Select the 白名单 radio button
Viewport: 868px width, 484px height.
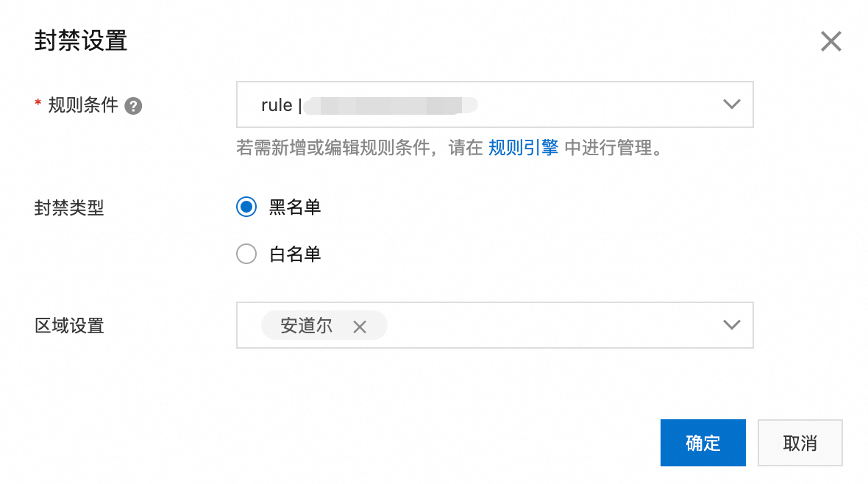(x=246, y=255)
